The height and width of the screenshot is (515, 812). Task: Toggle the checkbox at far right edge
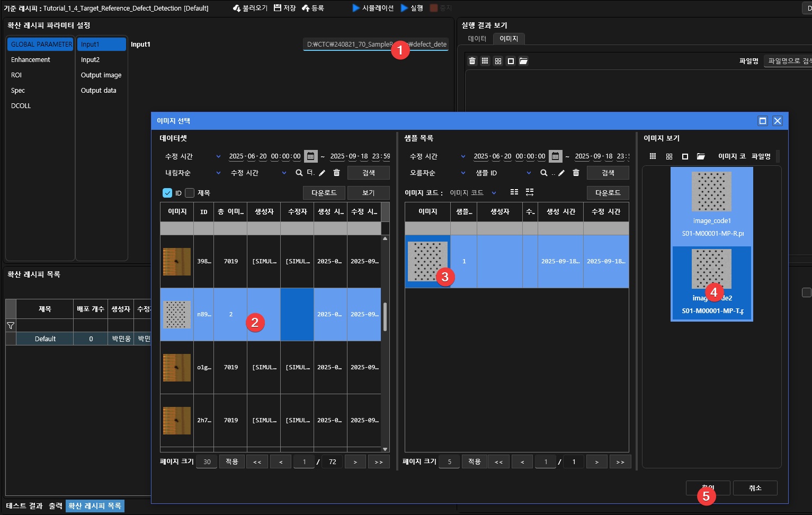(806, 292)
